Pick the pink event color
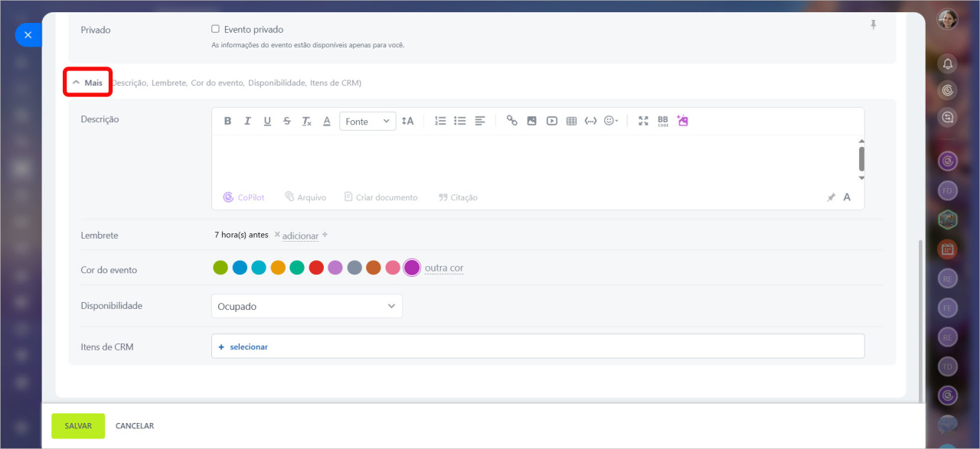Viewport: 980px width, 449px height. point(393,268)
